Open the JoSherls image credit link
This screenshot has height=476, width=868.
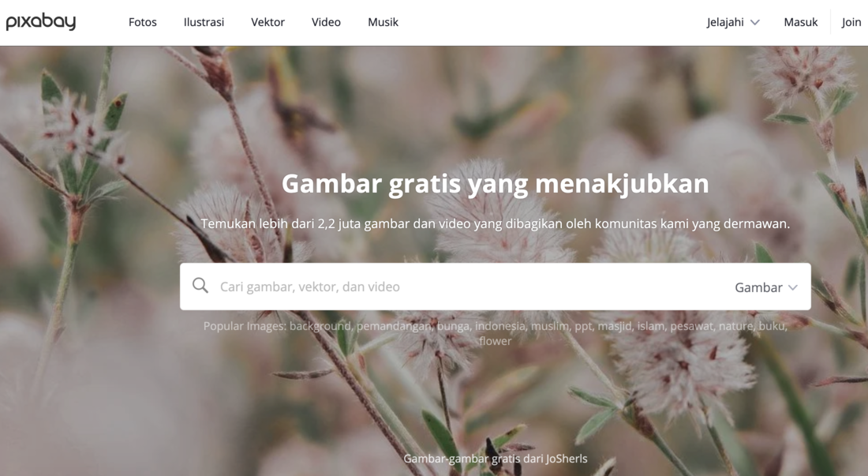[x=567, y=459]
